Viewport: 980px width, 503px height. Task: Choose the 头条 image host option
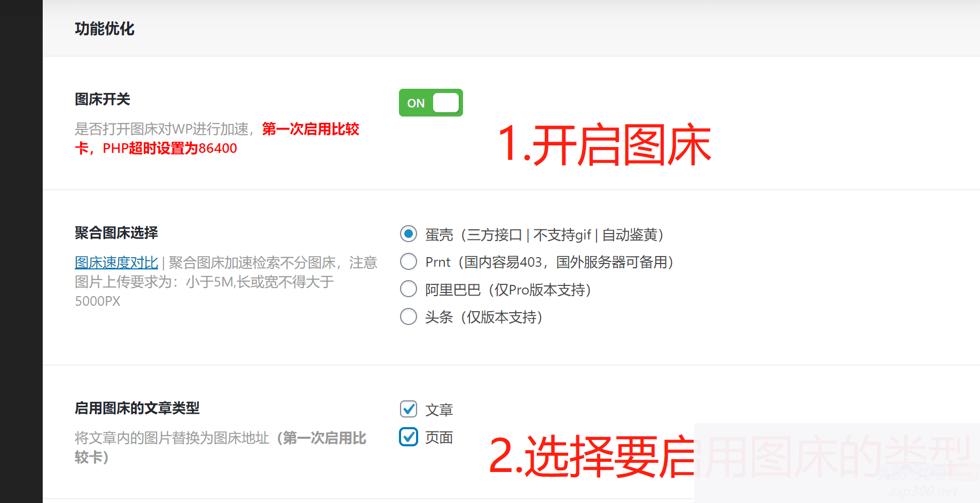pyautogui.click(x=408, y=316)
